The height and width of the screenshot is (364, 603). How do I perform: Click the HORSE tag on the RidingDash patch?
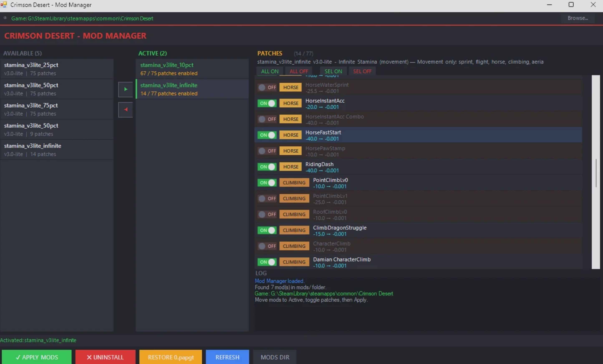point(290,167)
